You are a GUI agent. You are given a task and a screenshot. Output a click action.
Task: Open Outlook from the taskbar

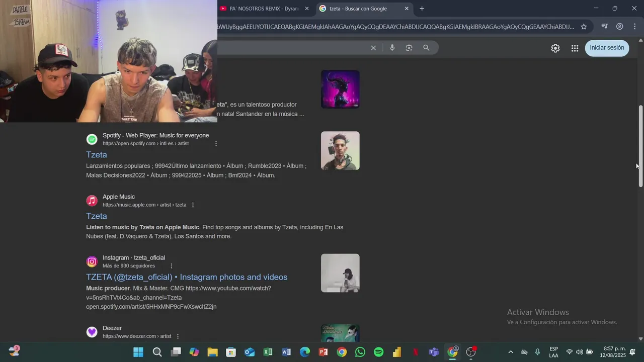tap(250, 352)
